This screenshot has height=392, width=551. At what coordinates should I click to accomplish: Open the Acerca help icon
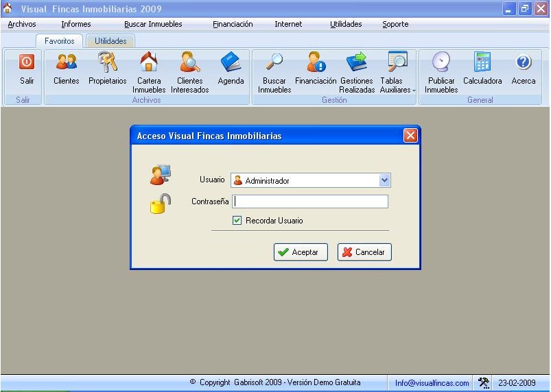pyautogui.click(x=524, y=62)
